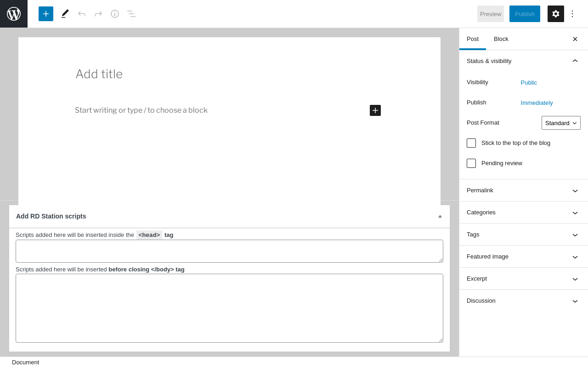588x368 pixels.
Task: Expand the Permalink panel
Action: (524, 190)
